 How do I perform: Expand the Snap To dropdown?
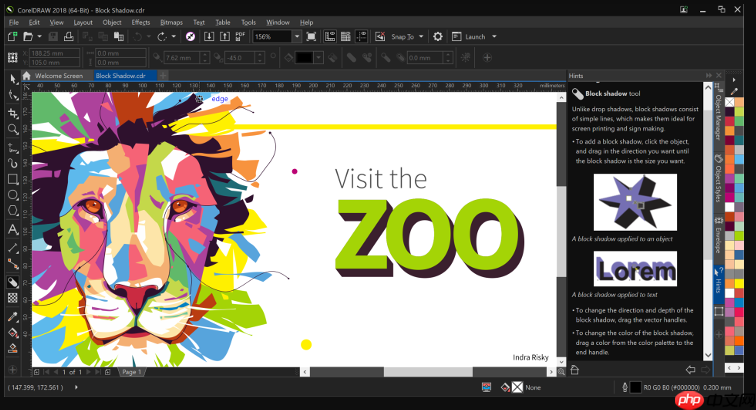tap(421, 36)
